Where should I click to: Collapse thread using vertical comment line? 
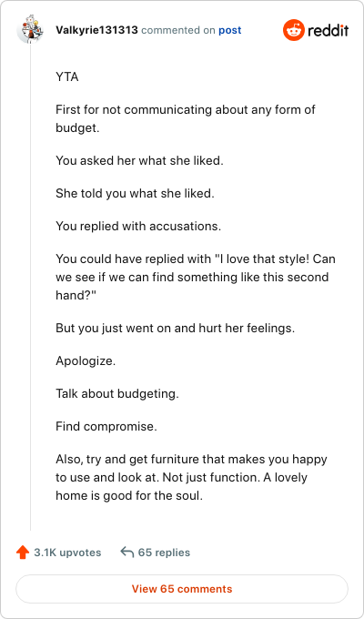30,287
